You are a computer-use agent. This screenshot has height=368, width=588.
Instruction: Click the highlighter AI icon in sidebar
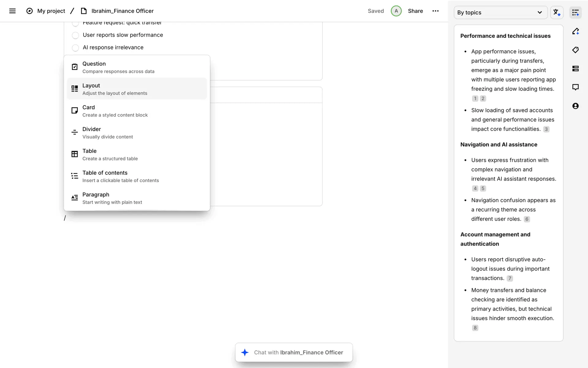pos(575,31)
